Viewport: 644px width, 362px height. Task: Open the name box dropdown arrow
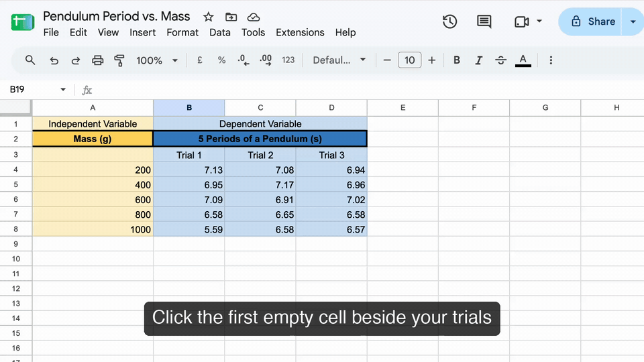point(63,89)
